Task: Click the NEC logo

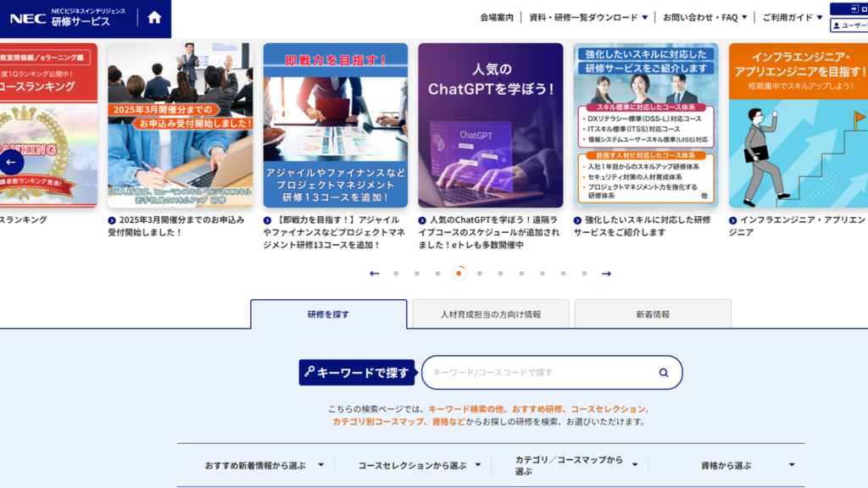Action: 27,17
